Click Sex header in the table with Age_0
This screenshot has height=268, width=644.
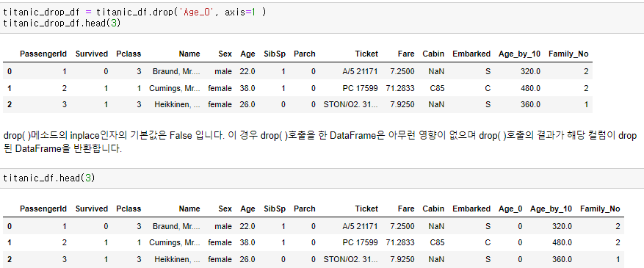coord(225,209)
